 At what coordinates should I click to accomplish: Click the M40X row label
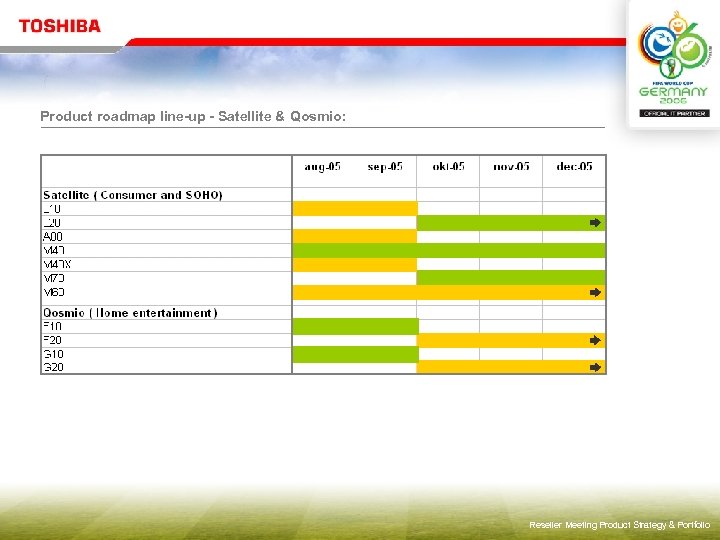[57, 264]
